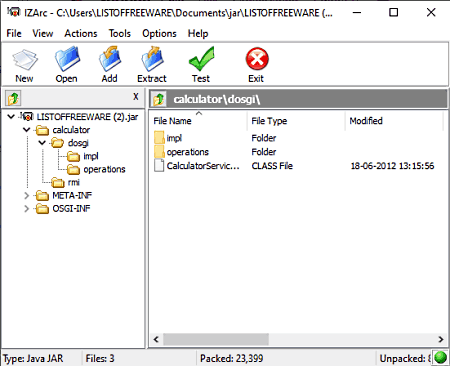Collapse the calculator tree node
This screenshot has height=366, width=450.
pyautogui.click(x=27, y=130)
